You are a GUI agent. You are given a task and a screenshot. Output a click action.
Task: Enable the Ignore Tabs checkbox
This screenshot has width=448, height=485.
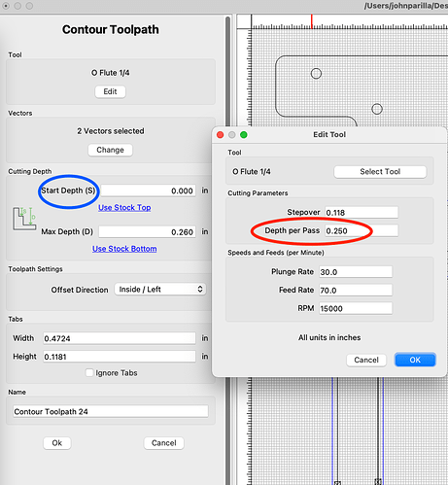(x=89, y=372)
